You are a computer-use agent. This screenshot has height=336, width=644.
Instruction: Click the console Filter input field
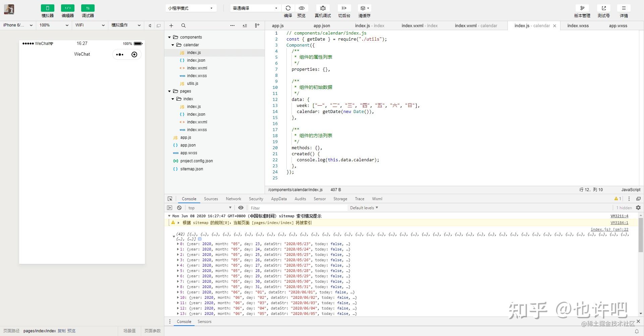coord(298,208)
